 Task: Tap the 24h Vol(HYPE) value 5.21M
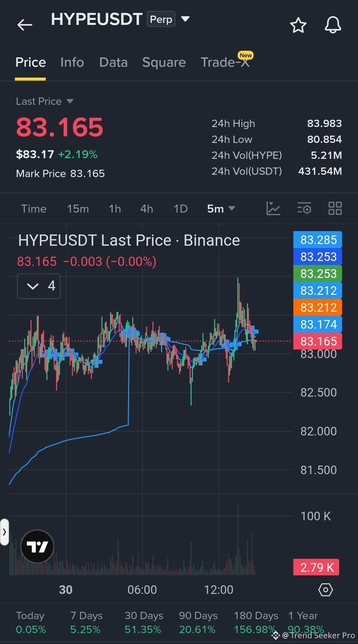tap(326, 155)
